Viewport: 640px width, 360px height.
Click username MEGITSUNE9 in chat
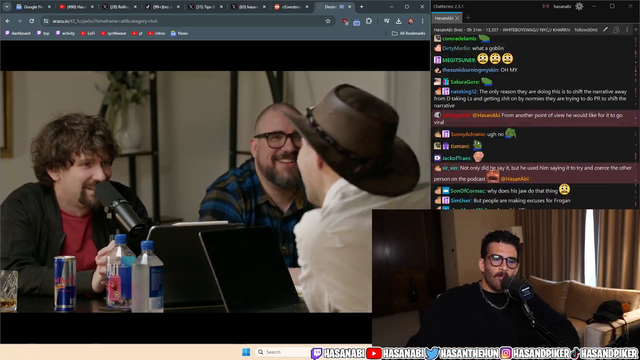click(x=459, y=60)
